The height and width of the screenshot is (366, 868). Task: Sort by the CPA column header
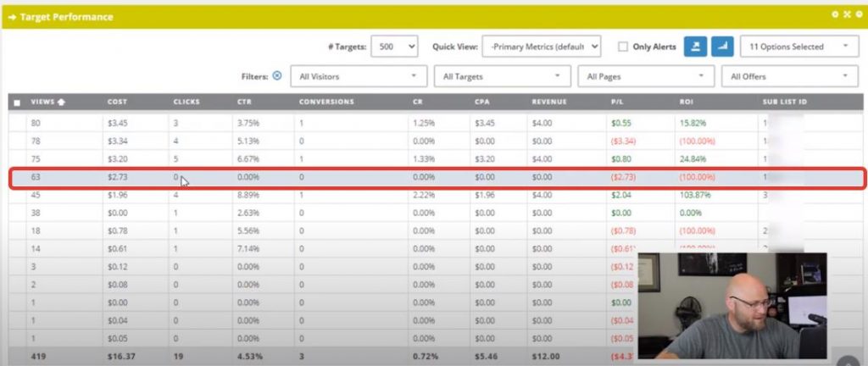coord(481,103)
